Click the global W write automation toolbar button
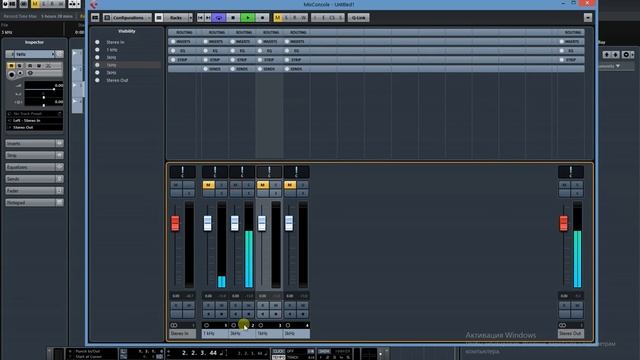The width and height of the screenshot is (640, 360). tap(304, 18)
